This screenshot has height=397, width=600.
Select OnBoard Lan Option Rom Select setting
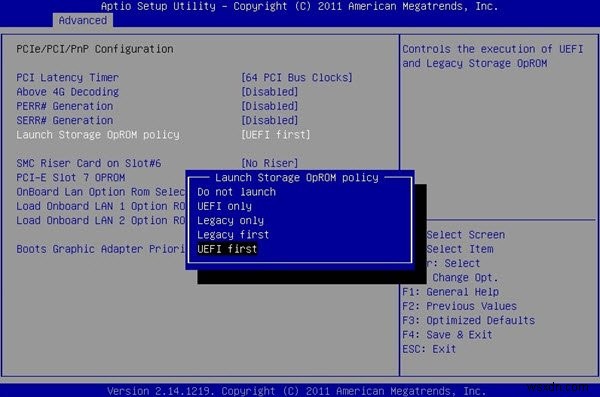tap(101, 192)
